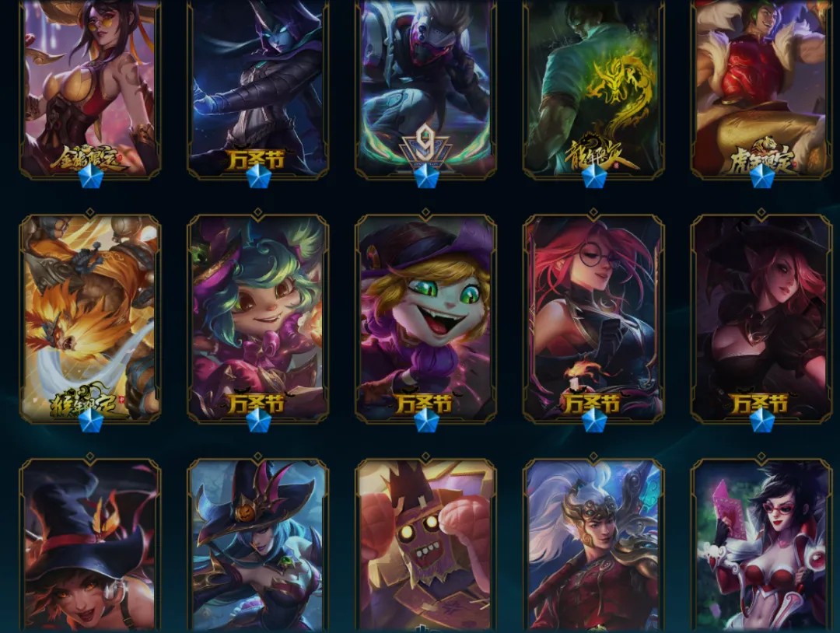
Task: Click the blue gem below the dragon tattoo card
Action: (x=593, y=177)
